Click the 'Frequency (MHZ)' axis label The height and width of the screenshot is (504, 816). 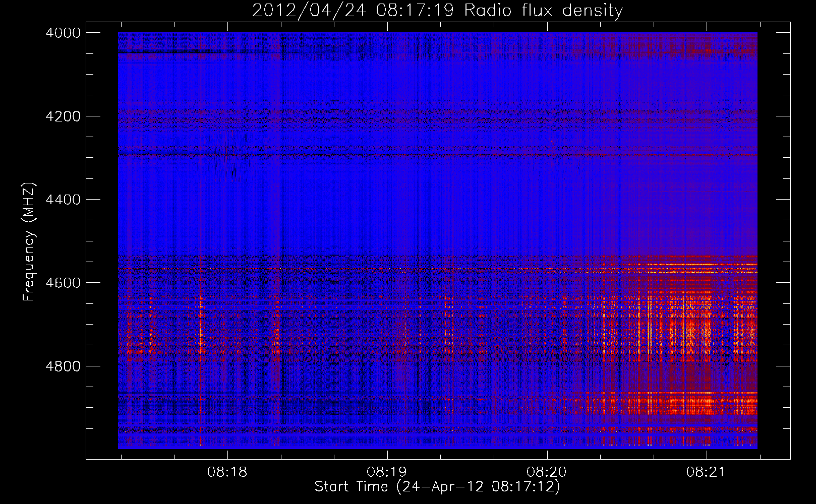click(29, 242)
